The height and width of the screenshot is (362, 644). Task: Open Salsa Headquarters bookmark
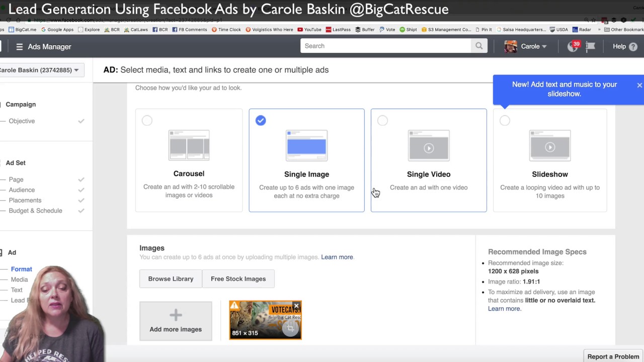coord(521,30)
